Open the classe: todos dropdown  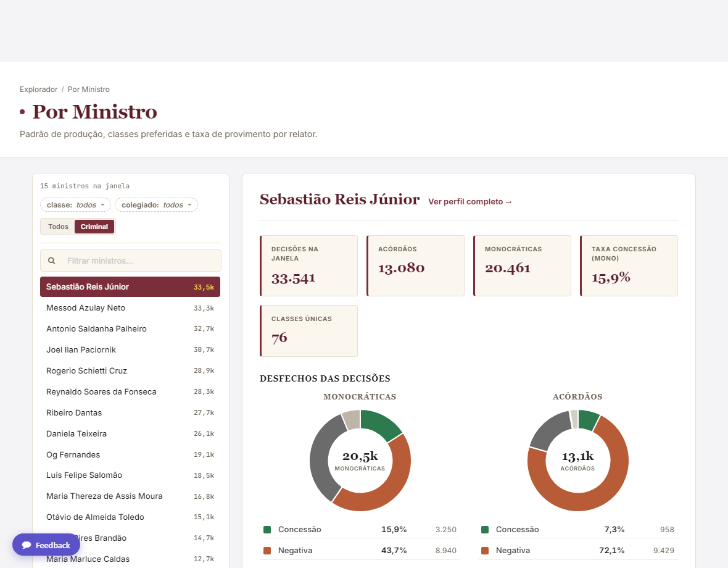pyautogui.click(x=76, y=205)
